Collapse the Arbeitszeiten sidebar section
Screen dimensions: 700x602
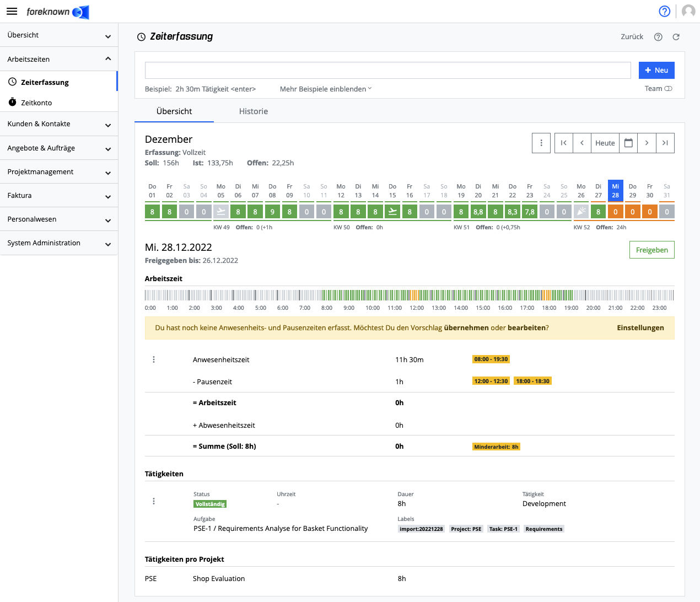[x=59, y=59]
